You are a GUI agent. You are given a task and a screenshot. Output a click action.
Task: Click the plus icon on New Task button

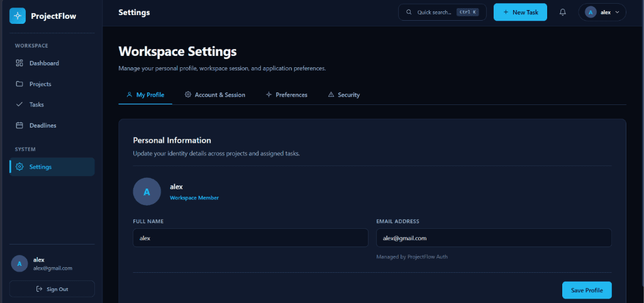point(506,13)
